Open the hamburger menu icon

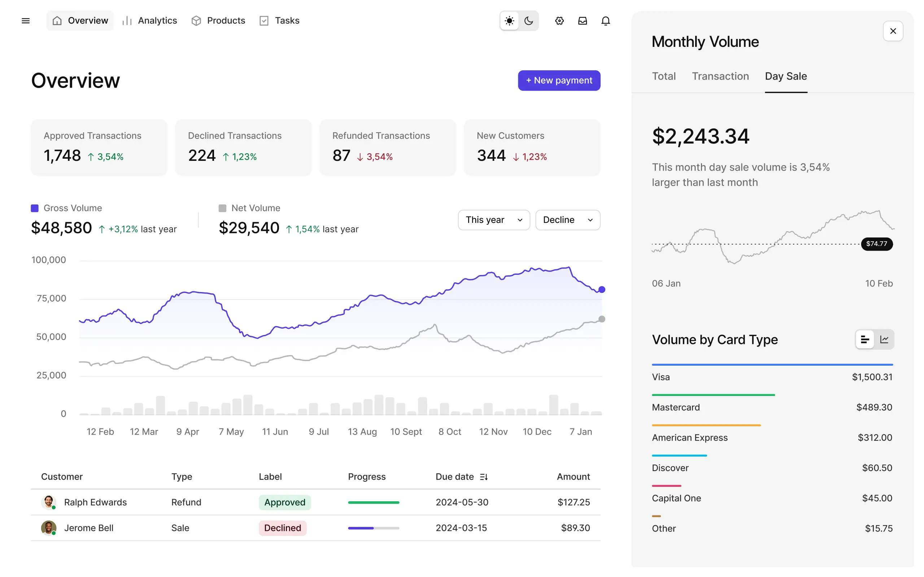pyautogui.click(x=26, y=21)
